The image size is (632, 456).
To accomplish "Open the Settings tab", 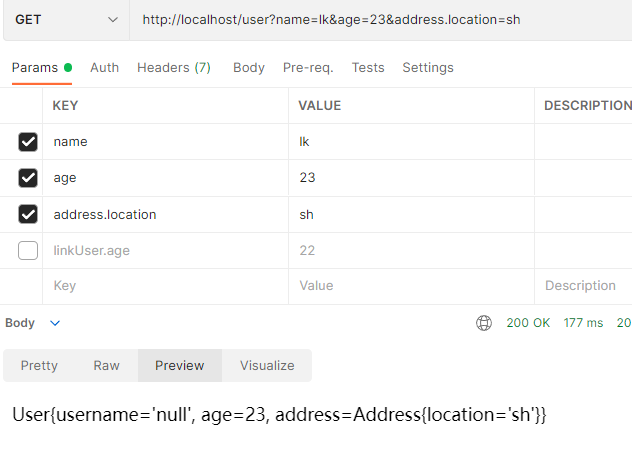I will click(x=428, y=68).
